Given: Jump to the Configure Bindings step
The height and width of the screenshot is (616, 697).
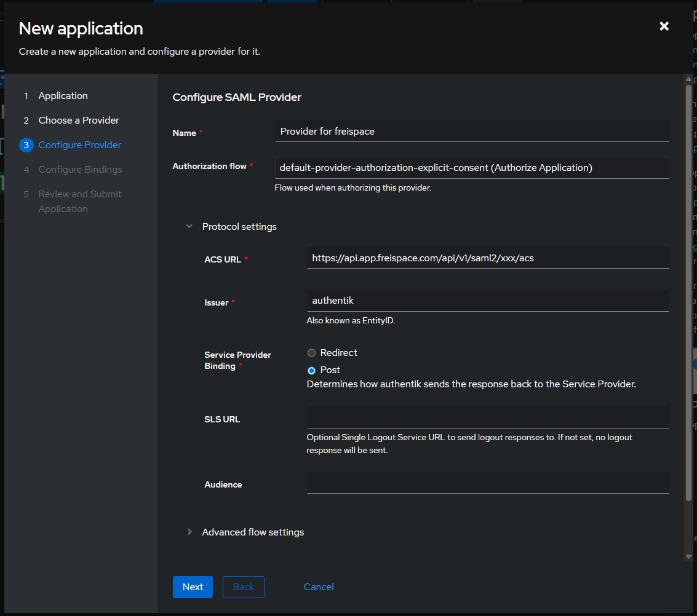Looking at the screenshot, I should click(x=81, y=169).
